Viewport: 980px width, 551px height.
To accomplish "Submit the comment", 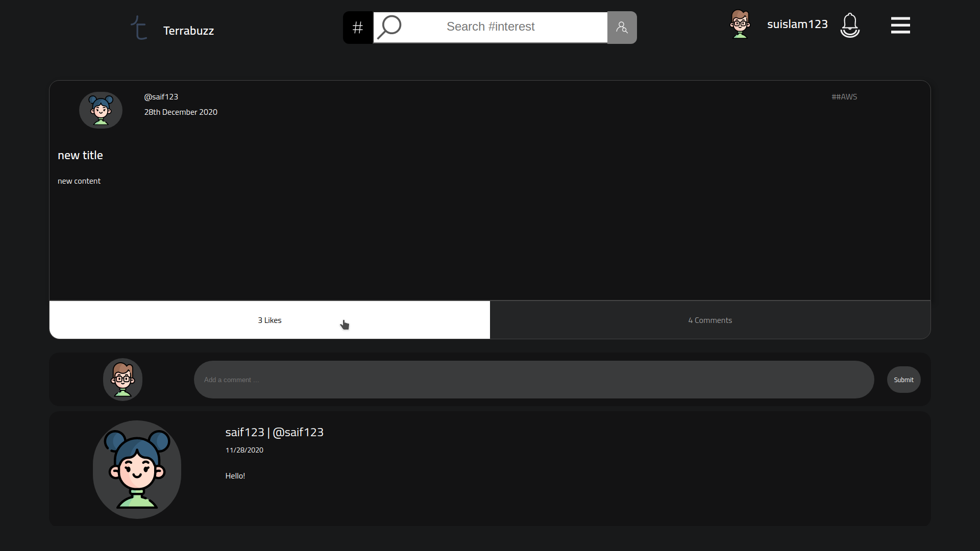I will click(903, 380).
